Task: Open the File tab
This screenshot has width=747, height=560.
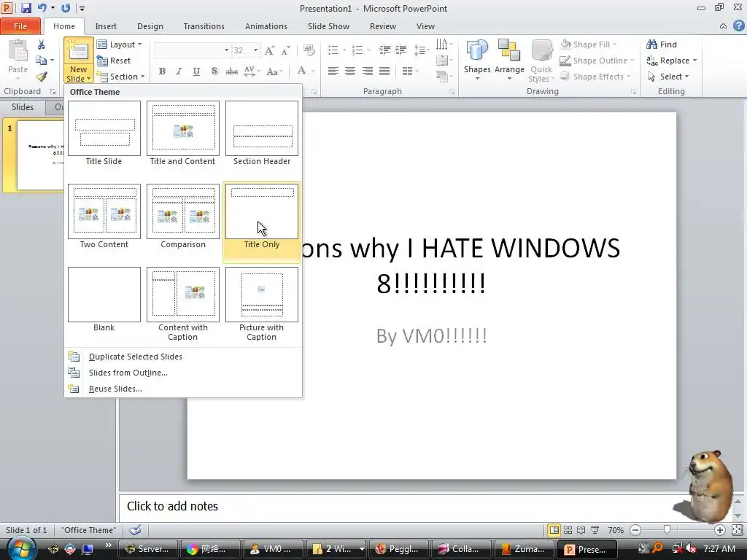Action: (20, 26)
